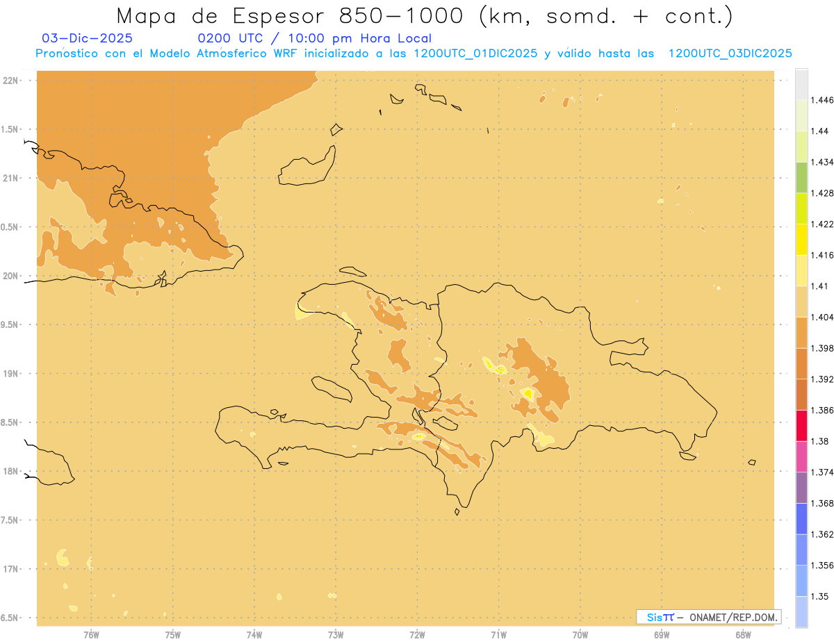Pick the pale yellow swatch between 1.41 and 1.416

tap(801, 270)
